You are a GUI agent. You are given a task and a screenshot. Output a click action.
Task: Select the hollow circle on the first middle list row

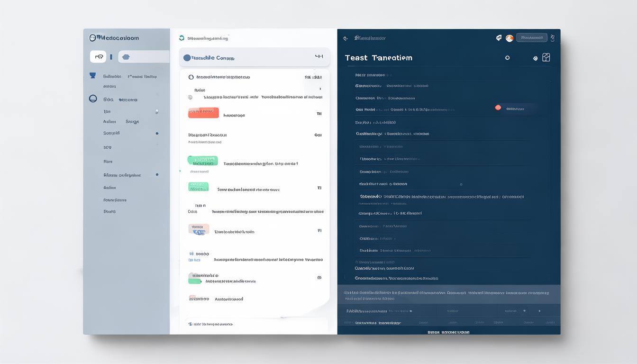(191, 77)
